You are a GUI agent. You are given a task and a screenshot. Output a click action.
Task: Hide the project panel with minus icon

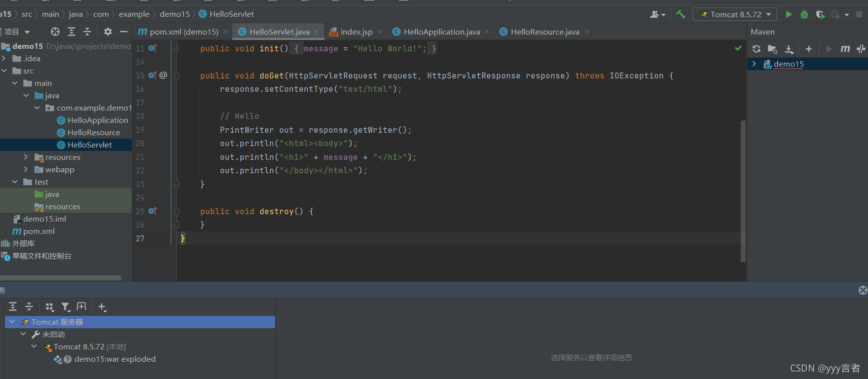124,32
